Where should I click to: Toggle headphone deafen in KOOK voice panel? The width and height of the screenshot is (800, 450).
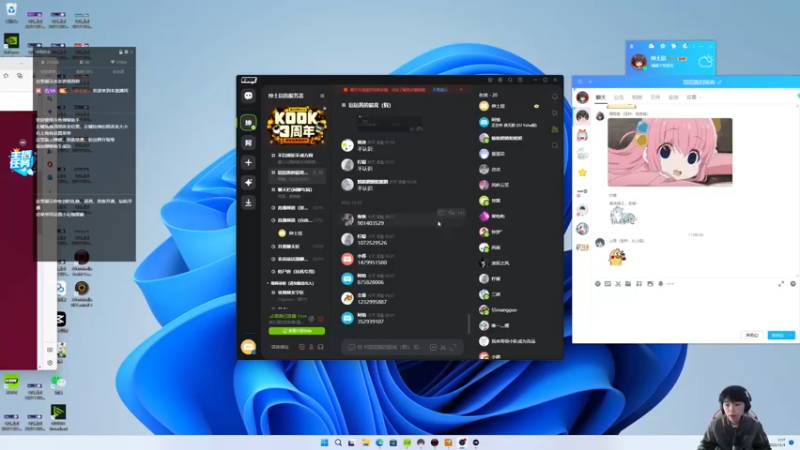[320, 347]
